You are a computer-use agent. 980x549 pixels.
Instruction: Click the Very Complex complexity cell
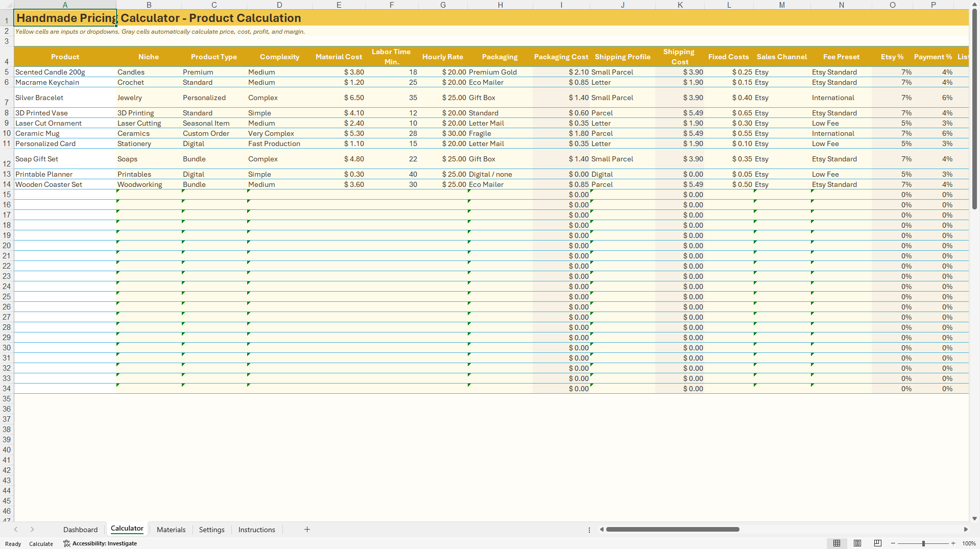click(279, 133)
